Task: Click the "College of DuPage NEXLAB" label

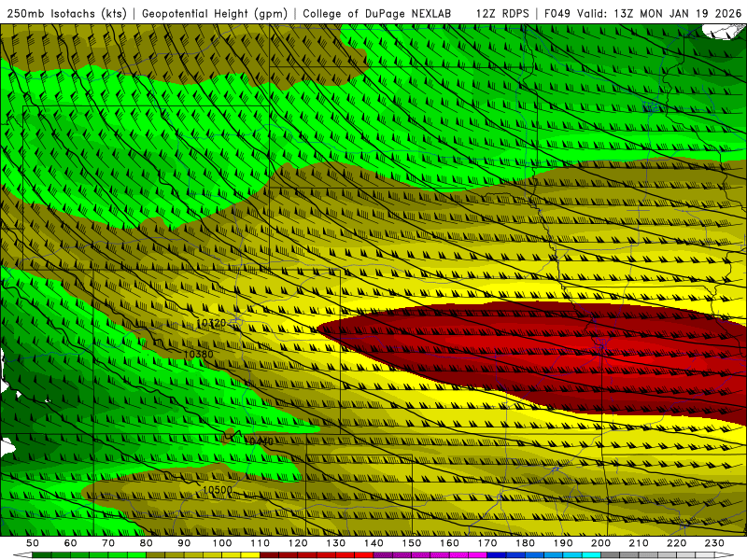Action: tap(377, 14)
